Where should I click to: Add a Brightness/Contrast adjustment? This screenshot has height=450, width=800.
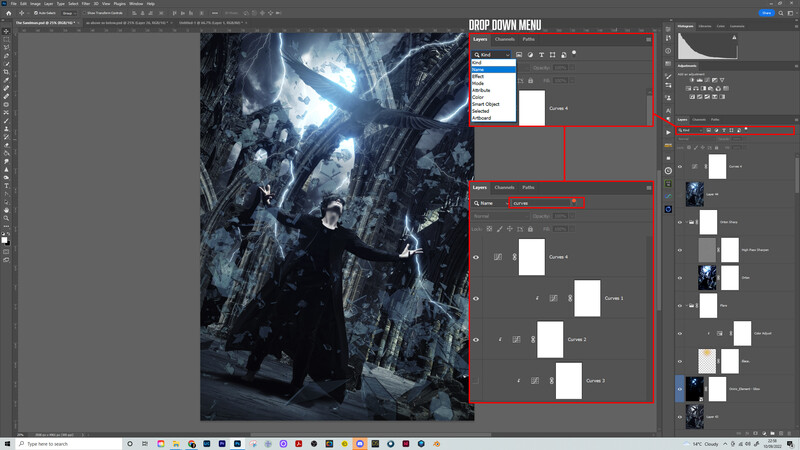(x=692, y=80)
